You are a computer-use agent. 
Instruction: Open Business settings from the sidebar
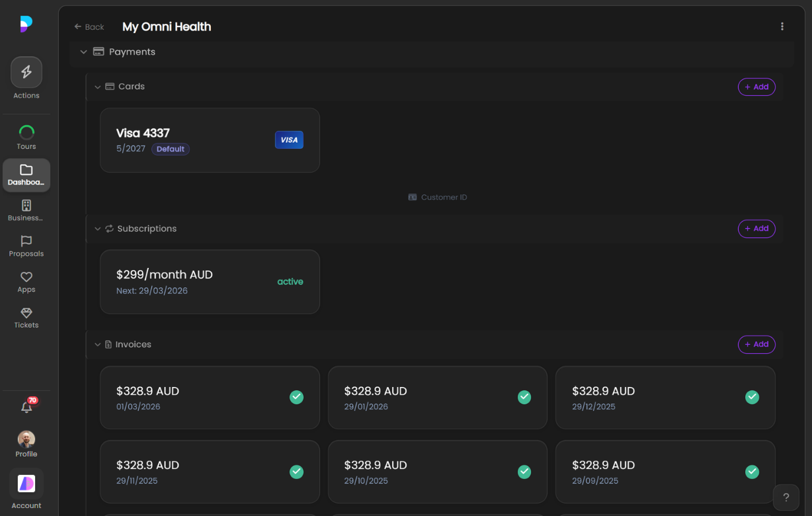pyautogui.click(x=26, y=206)
